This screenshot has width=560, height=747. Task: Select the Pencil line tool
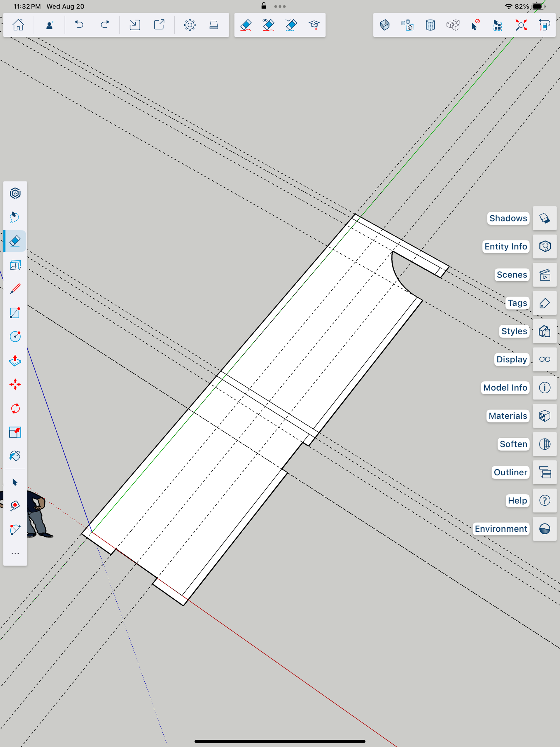(x=15, y=289)
